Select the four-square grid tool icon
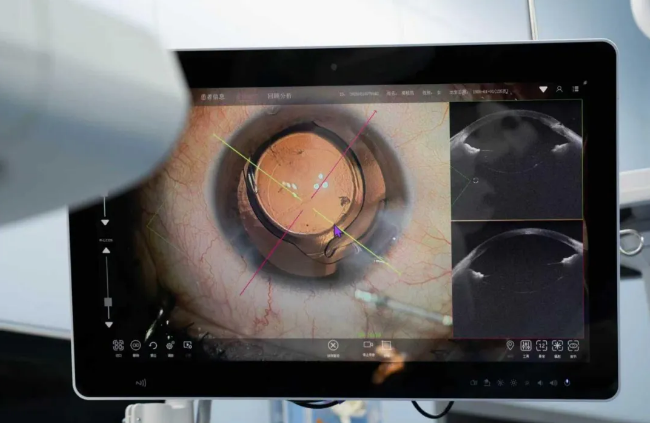 (118, 345)
